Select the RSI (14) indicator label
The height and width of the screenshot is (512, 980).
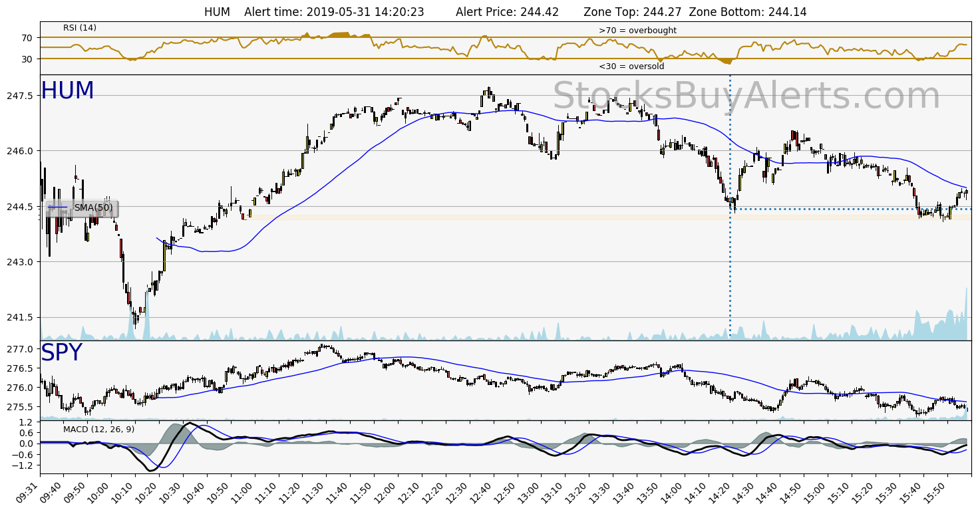80,28
